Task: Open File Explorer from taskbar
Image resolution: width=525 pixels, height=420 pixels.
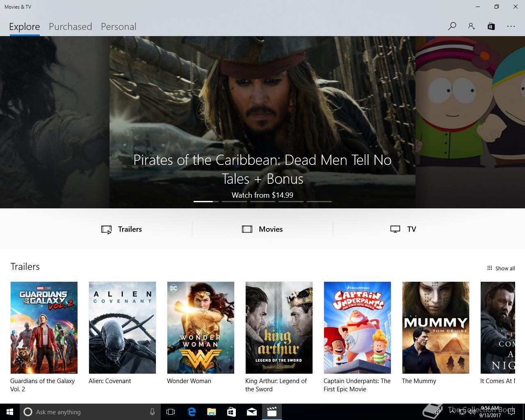Action: tap(211, 412)
